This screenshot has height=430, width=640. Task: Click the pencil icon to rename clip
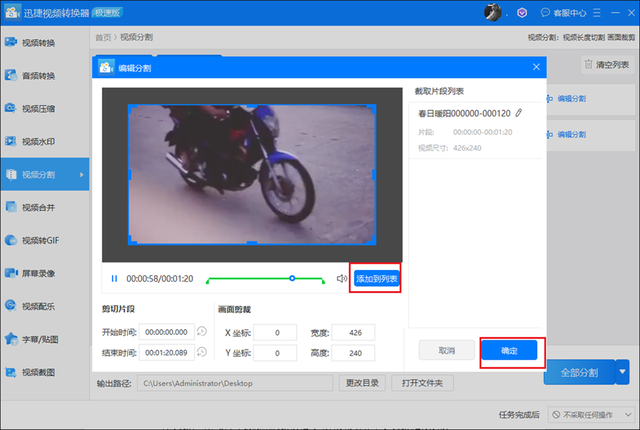(x=518, y=113)
